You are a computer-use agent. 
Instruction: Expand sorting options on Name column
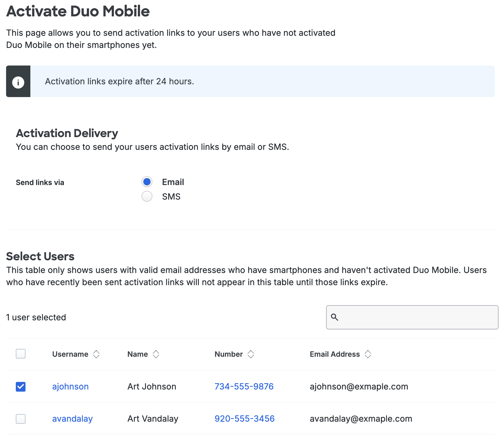click(x=156, y=354)
